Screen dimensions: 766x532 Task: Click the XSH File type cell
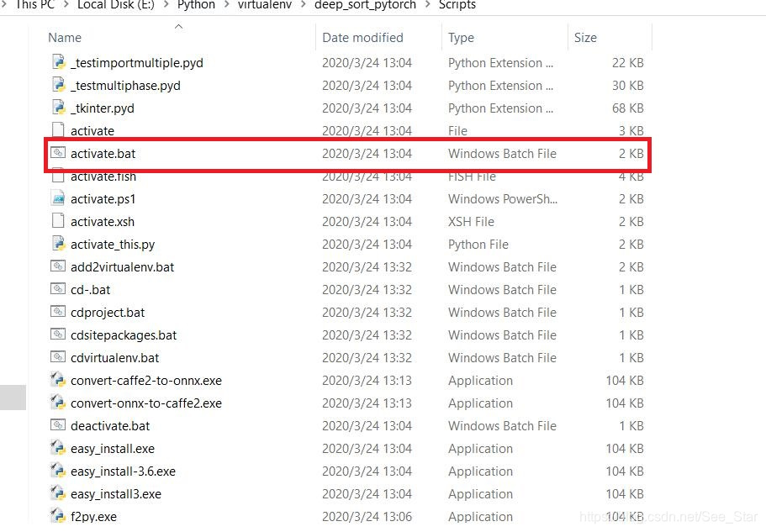click(471, 222)
